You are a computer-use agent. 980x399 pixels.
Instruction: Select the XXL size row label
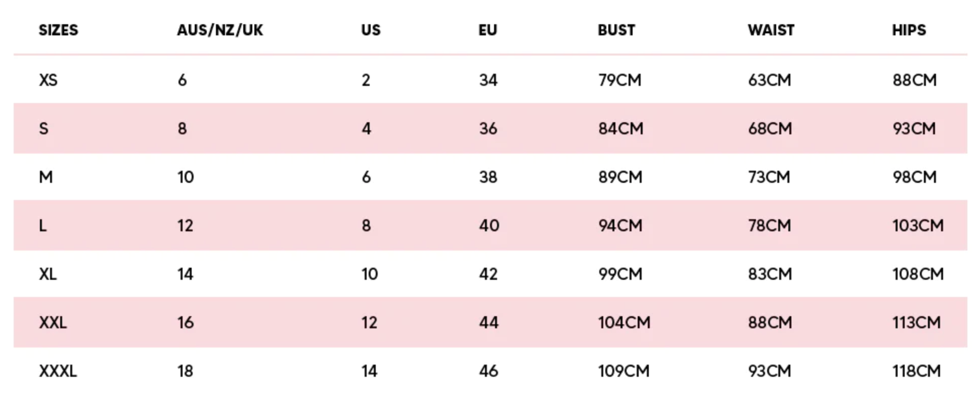53,323
